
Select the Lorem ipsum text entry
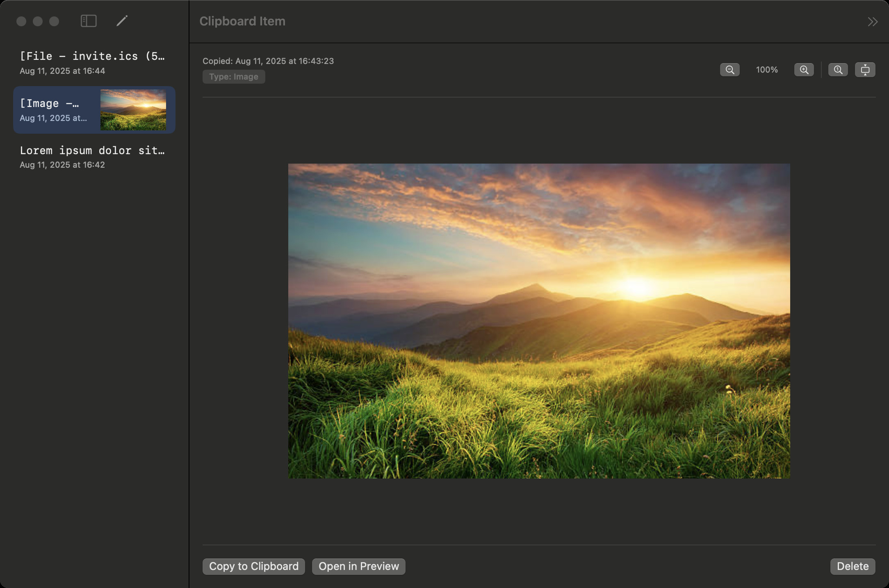[x=93, y=157]
